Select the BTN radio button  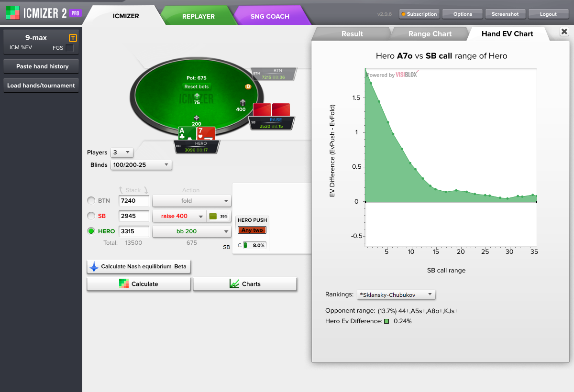click(x=91, y=201)
